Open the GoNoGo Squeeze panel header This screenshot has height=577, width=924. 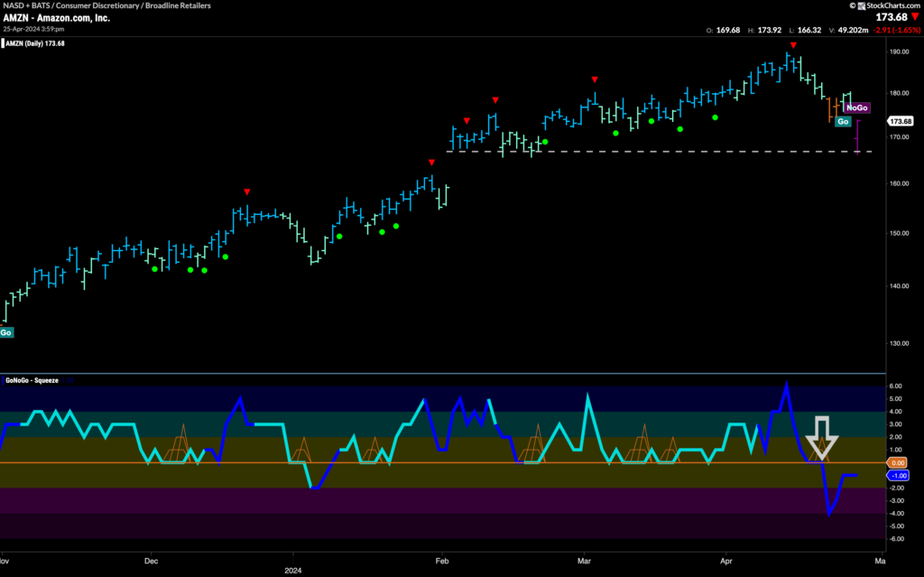tap(32, 380)
